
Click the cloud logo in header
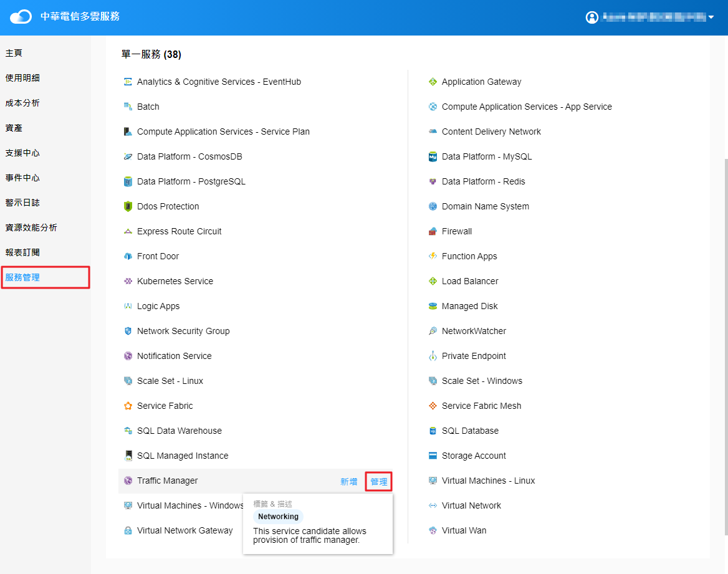click(21, 17)
